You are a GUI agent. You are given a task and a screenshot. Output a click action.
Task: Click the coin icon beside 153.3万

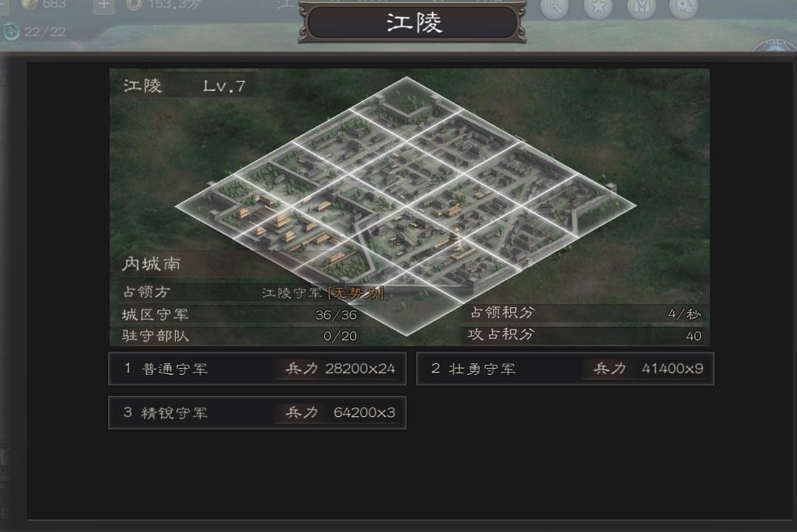pyautogui.click(x=135, y=4)
